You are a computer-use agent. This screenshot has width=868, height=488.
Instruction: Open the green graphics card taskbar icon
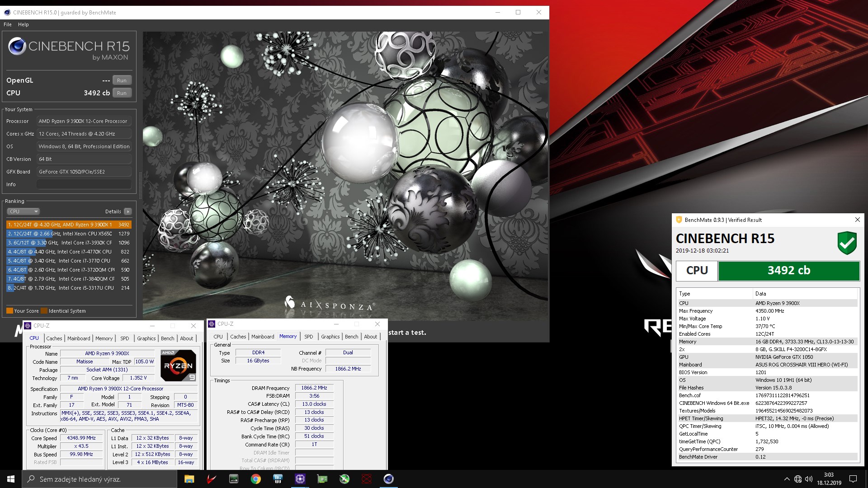click(322, 479)
